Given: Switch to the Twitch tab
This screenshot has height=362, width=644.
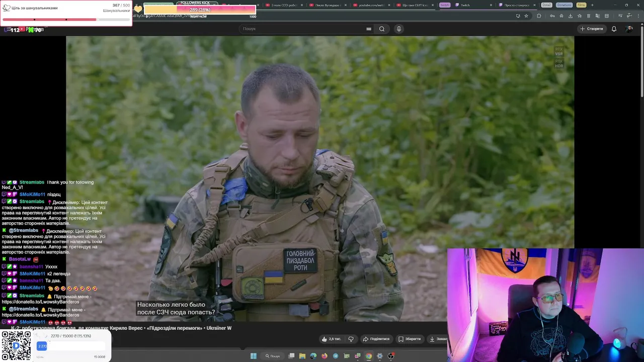Looking at the screenshot, I should tap(473, 5).
